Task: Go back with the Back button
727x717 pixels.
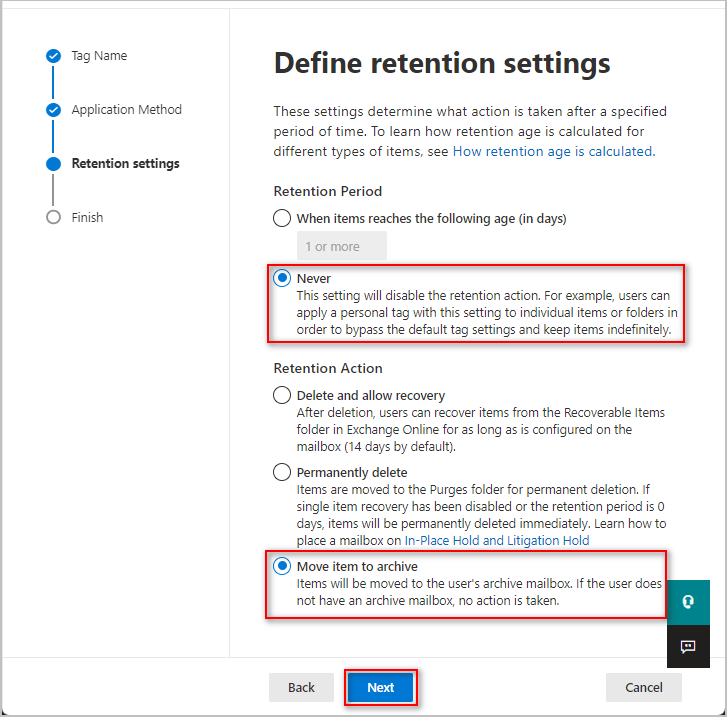Action: (x=301, y=687)
